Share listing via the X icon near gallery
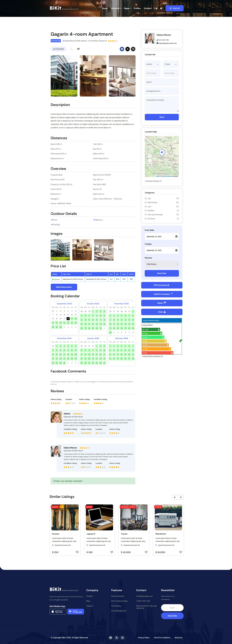The width and height of the screenshot is (232, 644). click(x=128, y=49)
